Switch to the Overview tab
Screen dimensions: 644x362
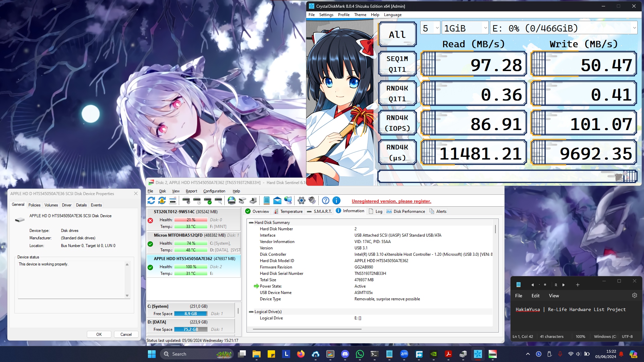(257, 211)
